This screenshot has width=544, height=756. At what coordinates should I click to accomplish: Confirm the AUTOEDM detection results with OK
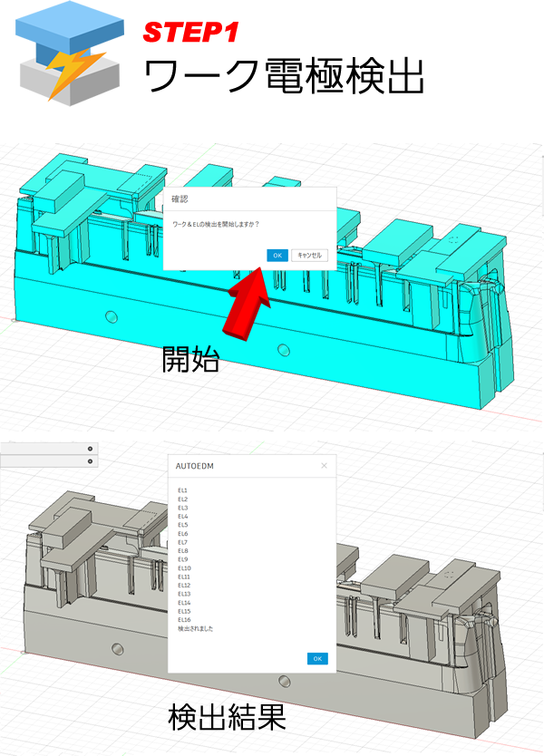pyautogui.click(x=316, y=658)
